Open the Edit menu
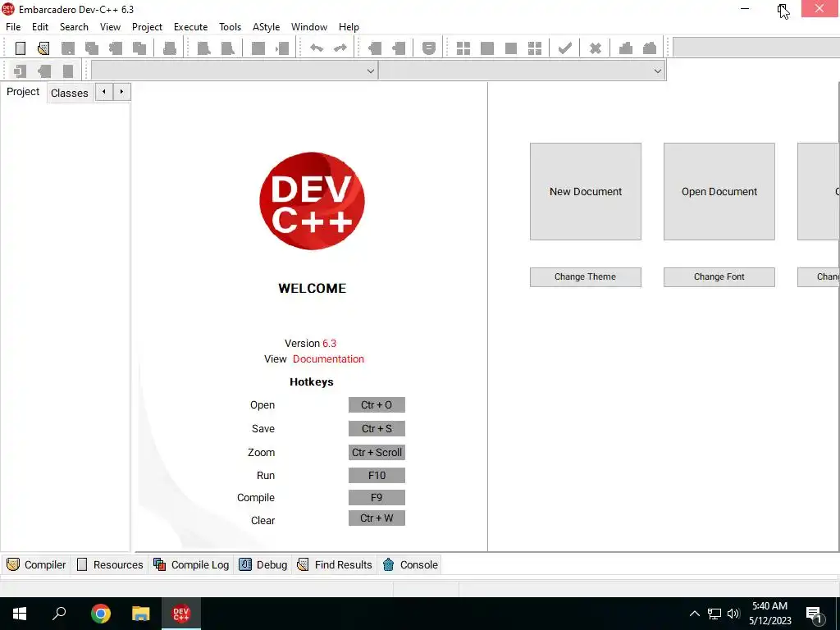The image size is (840, 630). click(x=40, y=27)
